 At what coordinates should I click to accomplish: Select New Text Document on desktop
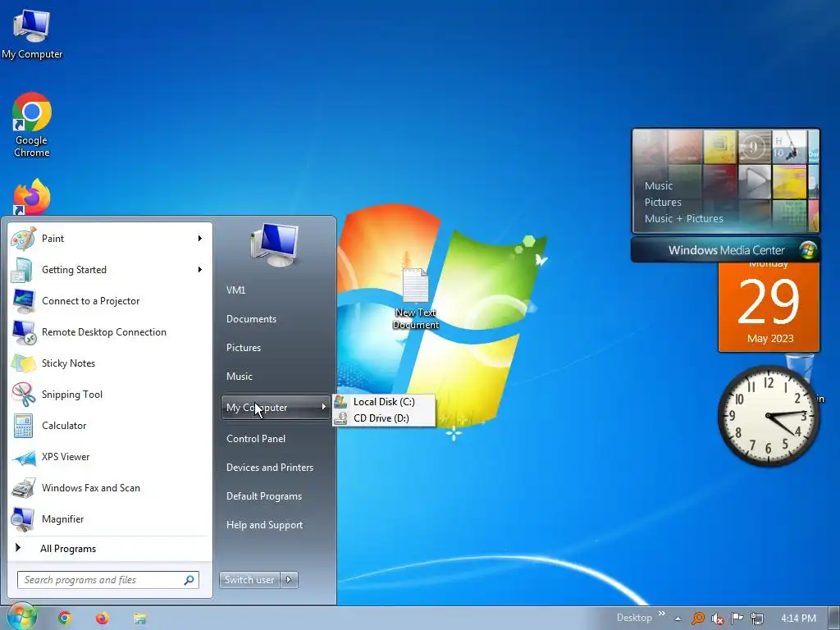point(416,299)
